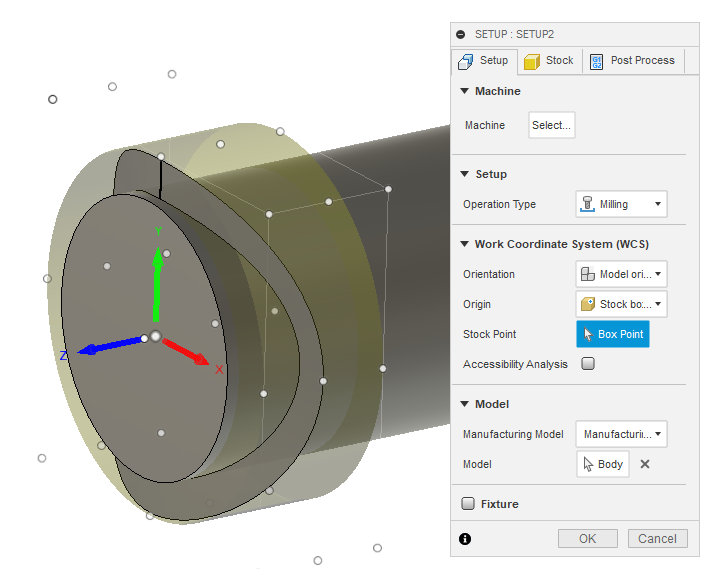The image size is (711, 569).
Task: Confirm the setup with OK
Action: tap(588, 539)
